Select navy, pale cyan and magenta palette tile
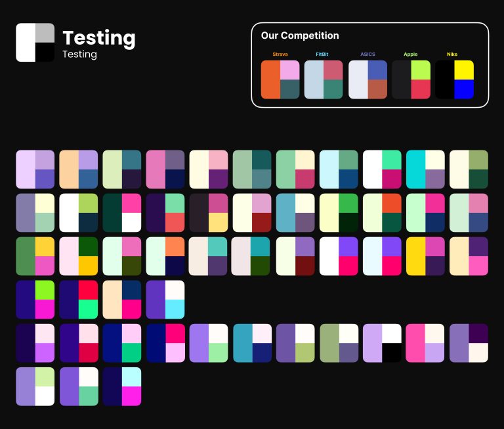The width and height of the screenshot is (504, 429). [122, 386]
